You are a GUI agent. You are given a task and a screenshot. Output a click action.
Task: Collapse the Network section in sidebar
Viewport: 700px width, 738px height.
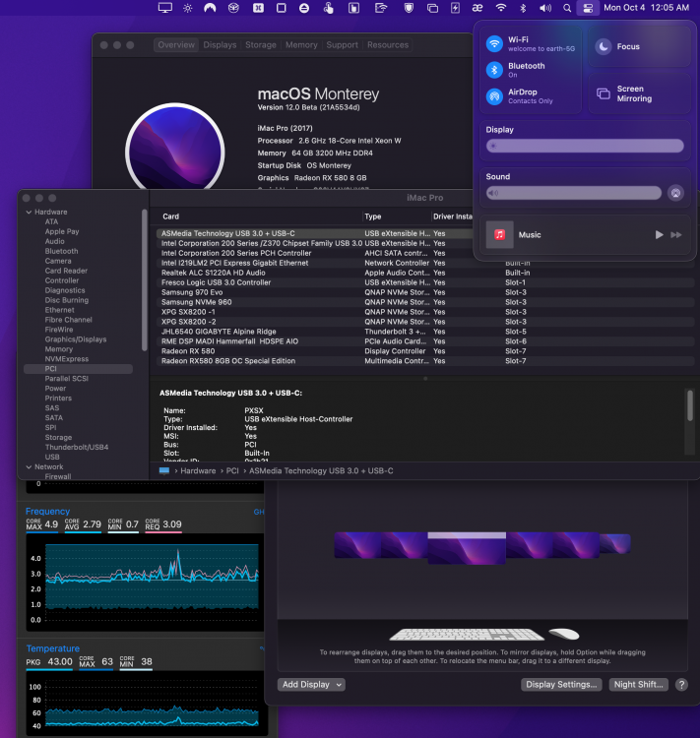(30, 466)
